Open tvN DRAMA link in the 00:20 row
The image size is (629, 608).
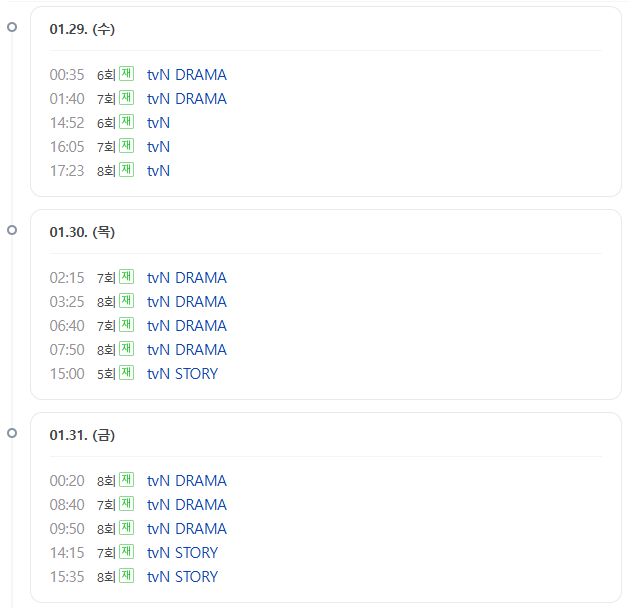187,481
